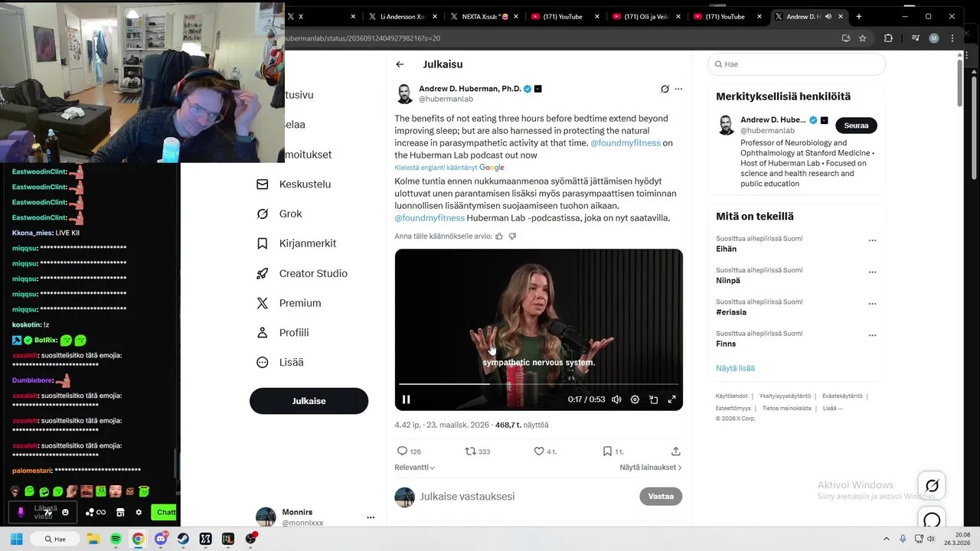Click Grok icon on Huberman's post header
Viewport: 980px width, 551px height.
(665, 89)
